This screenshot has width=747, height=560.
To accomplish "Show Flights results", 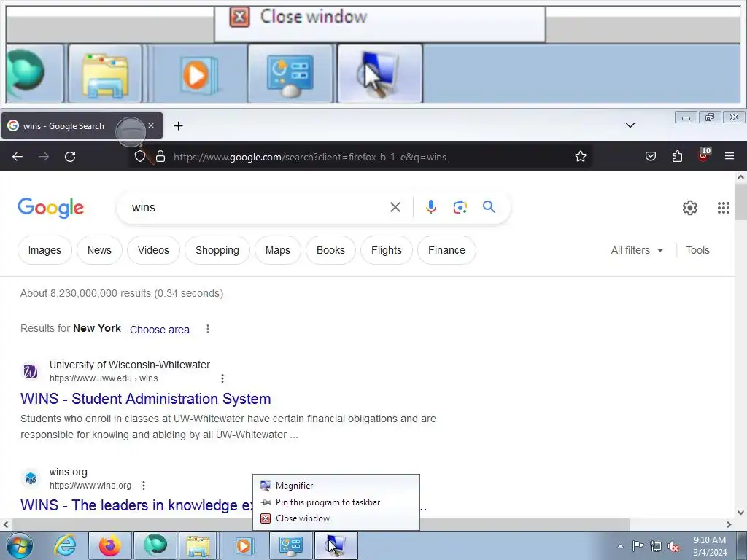I will [x=387, y=250].
